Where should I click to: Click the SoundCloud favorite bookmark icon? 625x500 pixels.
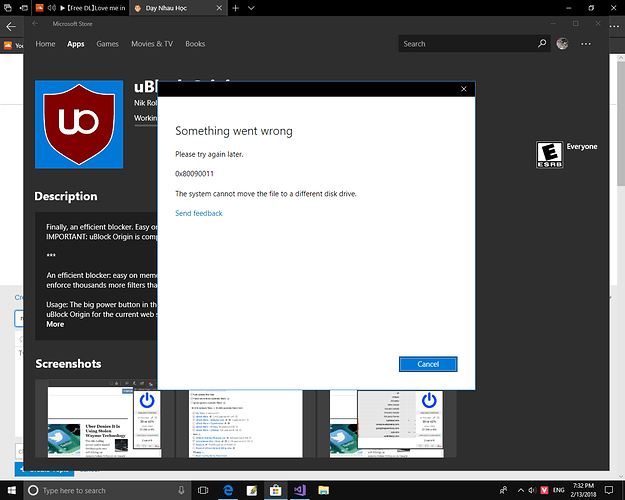coord(8,45)
